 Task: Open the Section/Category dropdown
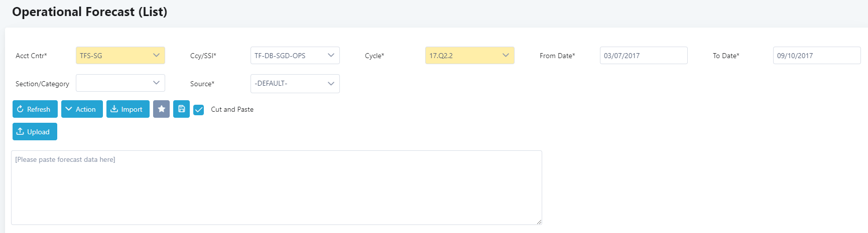pos(120,83)
